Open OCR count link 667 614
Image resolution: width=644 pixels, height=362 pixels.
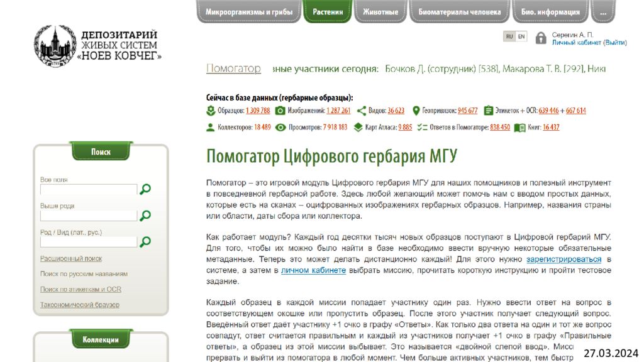(576, 111)
